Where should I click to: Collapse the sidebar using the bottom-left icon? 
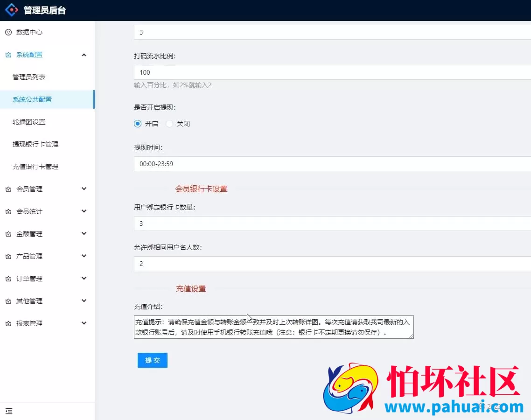coord(9,411)
